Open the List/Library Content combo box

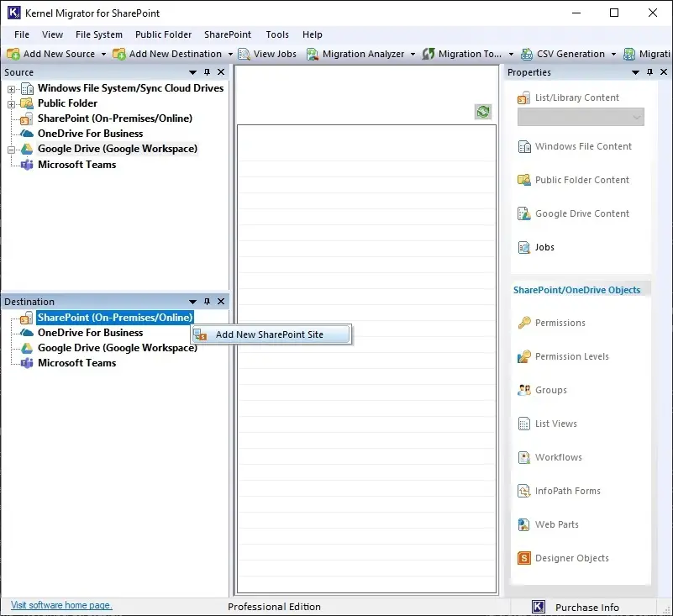(x=581, y=117)
